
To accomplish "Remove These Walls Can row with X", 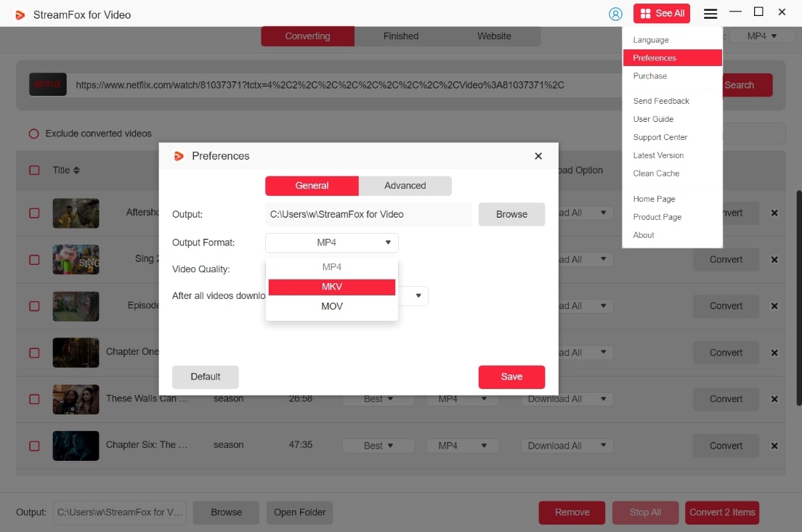I will tap(774, 399).
